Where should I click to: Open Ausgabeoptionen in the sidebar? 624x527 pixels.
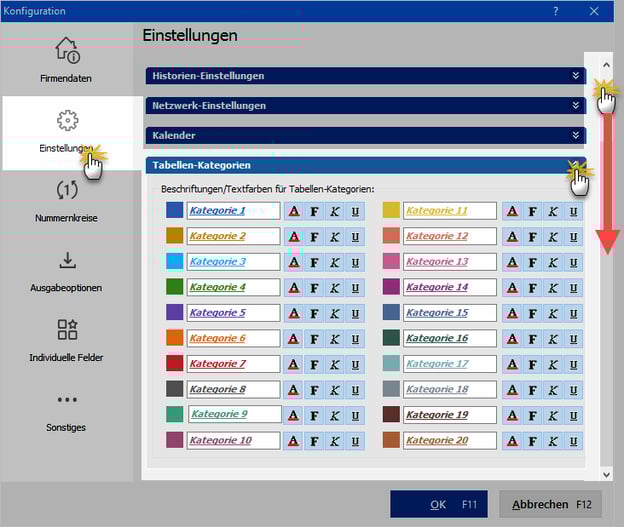[x=67, y=268]
